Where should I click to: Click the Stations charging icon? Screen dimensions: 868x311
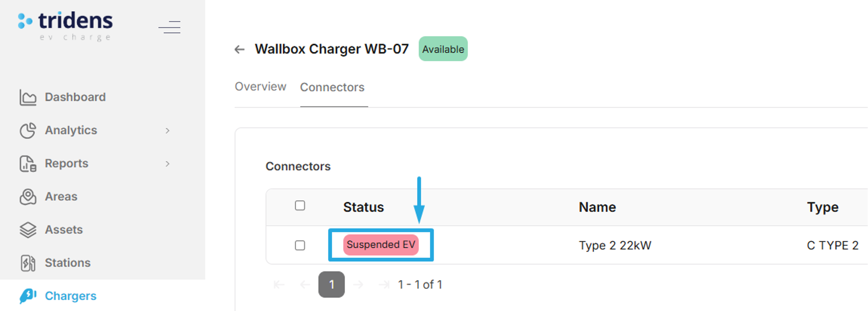pos(28,263)
